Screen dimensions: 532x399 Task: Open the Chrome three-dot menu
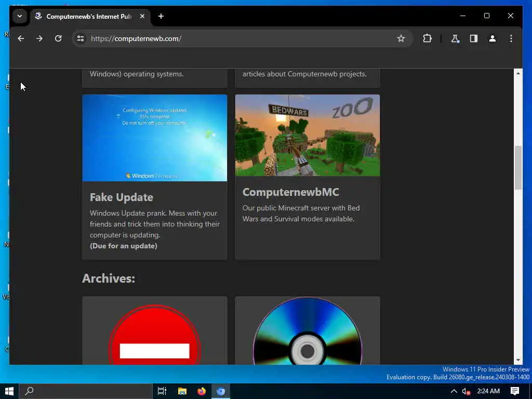click(x=511, y=38)
